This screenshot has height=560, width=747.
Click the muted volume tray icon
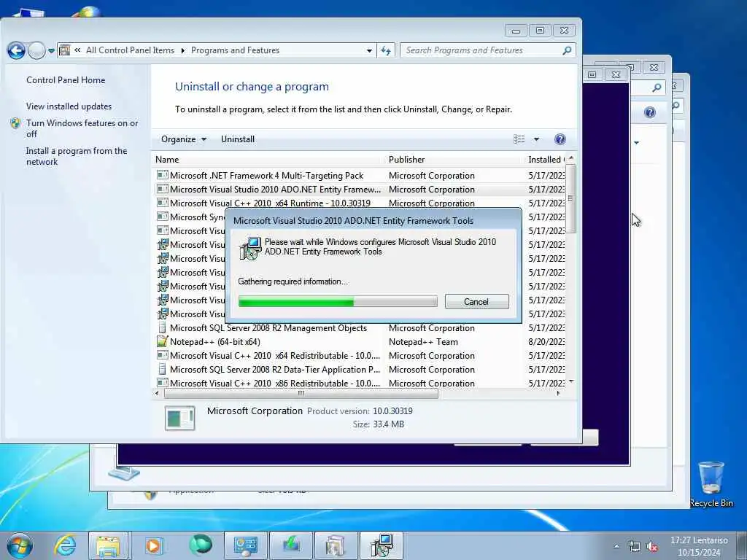pos(652,547)
